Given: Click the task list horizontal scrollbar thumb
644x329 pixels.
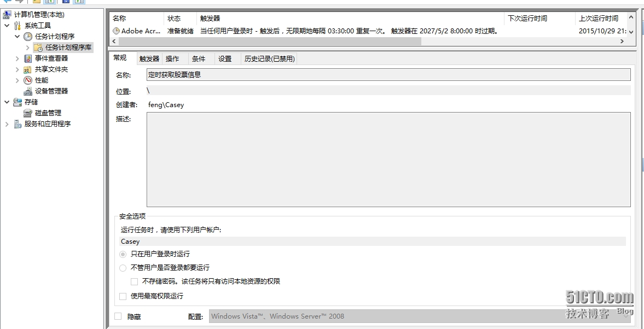Looking at the screenshot, I should (269, 41).
